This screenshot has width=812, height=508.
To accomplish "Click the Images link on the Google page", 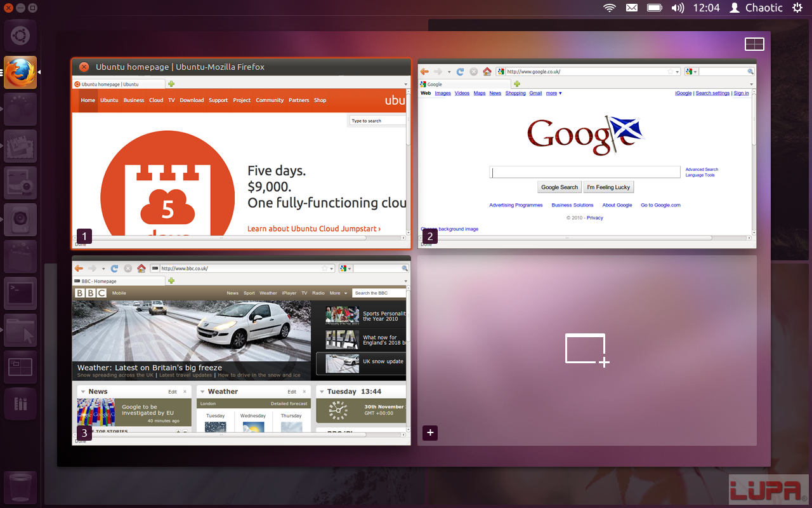I will (x=443, y=93).
